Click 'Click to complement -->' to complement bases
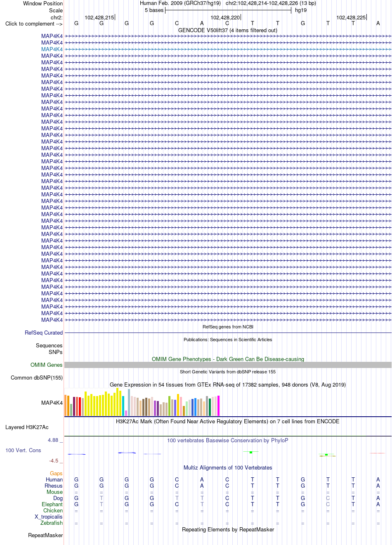The image size is (392, 545). 34,24
